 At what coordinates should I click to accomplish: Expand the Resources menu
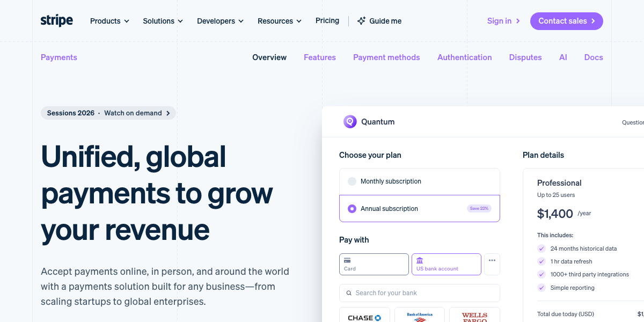[279, 21]
